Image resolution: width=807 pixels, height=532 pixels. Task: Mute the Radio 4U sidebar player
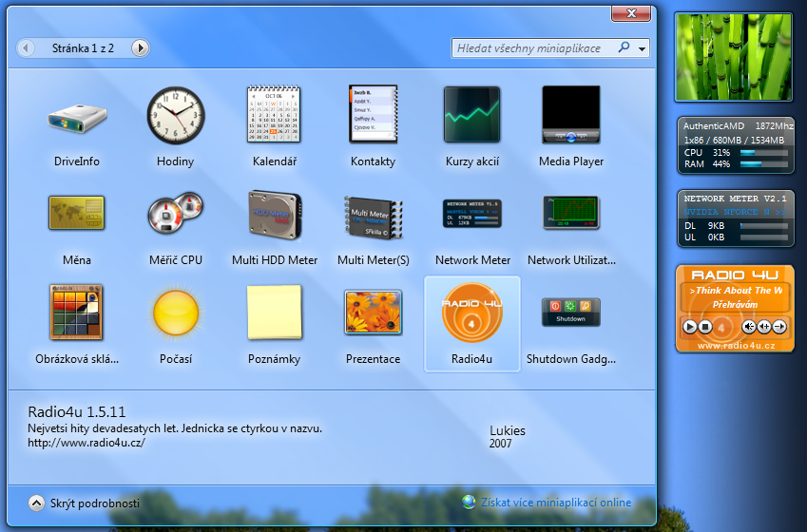tap(750, 327)
